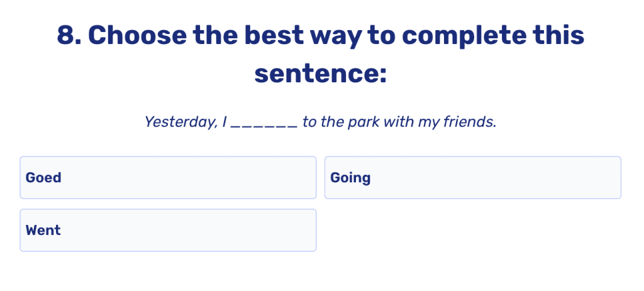Click the word "complete" in the heading

pyautogui.click(x=465, y=36)
